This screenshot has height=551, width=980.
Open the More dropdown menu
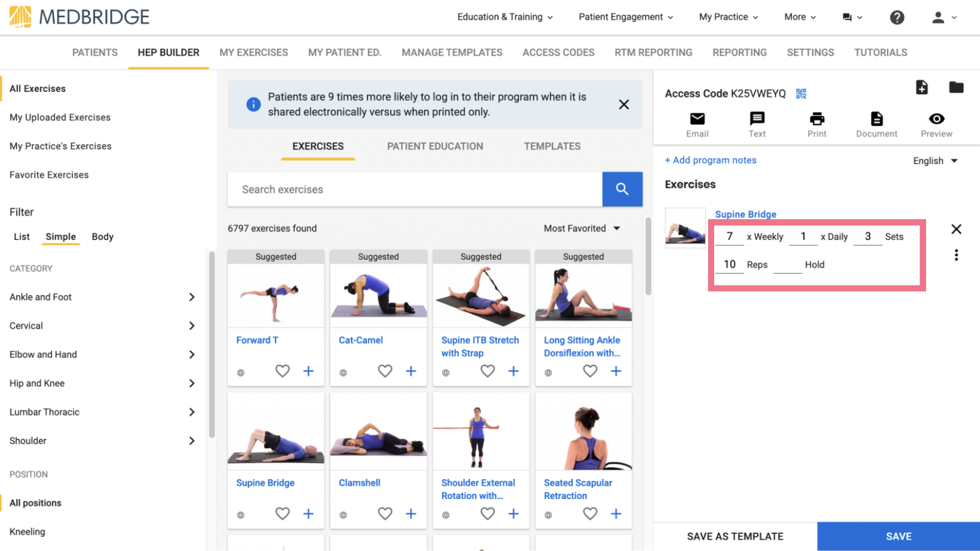coord(800,17)
